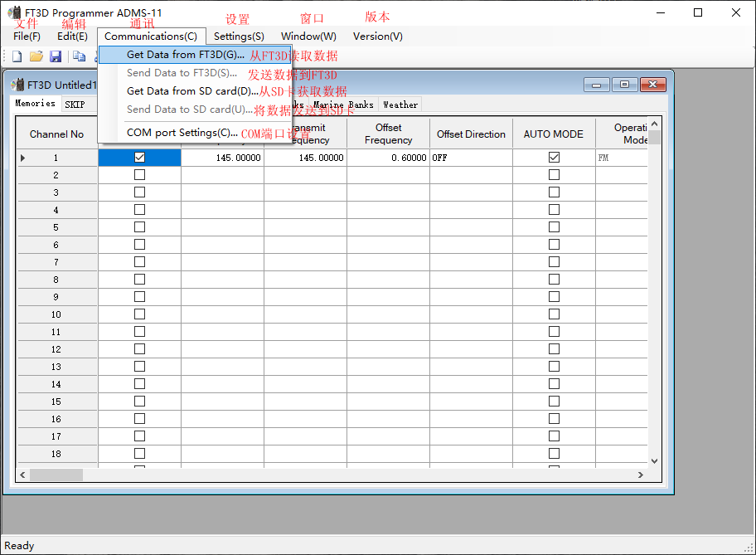Open the Window(W) menu
The height and width of the screenshot is (555, 756).
pos(308,37)
